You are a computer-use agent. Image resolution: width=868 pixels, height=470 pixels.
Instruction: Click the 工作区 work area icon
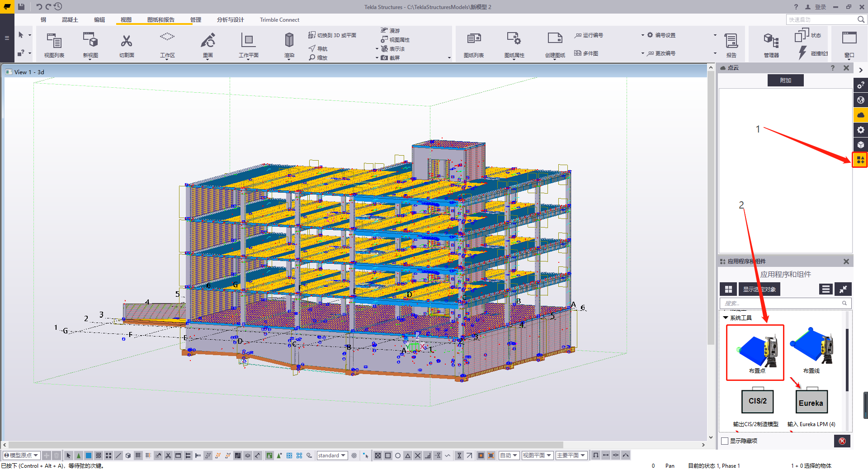(167, 37)
